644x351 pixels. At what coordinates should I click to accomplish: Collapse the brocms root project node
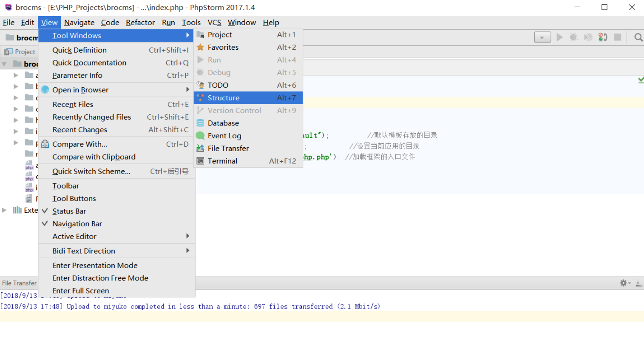click(x=4, y=64)
